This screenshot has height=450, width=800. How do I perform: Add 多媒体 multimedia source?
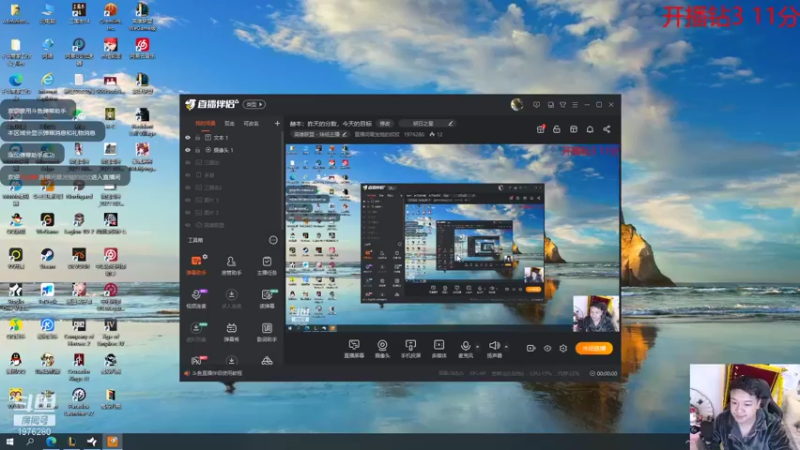439,348
